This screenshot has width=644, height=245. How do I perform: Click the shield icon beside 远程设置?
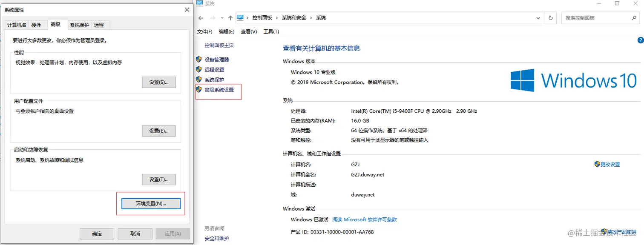[198, 69]
